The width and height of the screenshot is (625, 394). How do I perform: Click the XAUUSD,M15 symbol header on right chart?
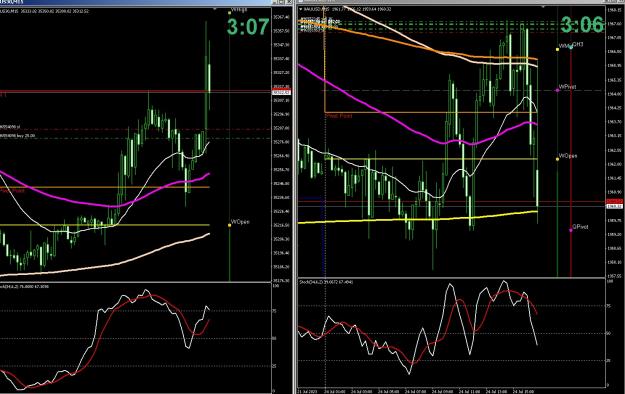tap(317, 9)
